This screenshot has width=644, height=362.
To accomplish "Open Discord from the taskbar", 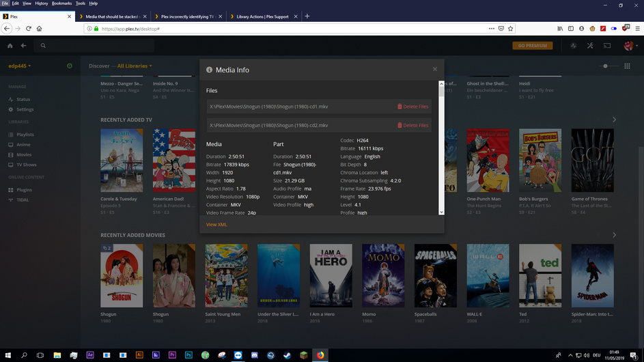I will [x=254, y=355].
